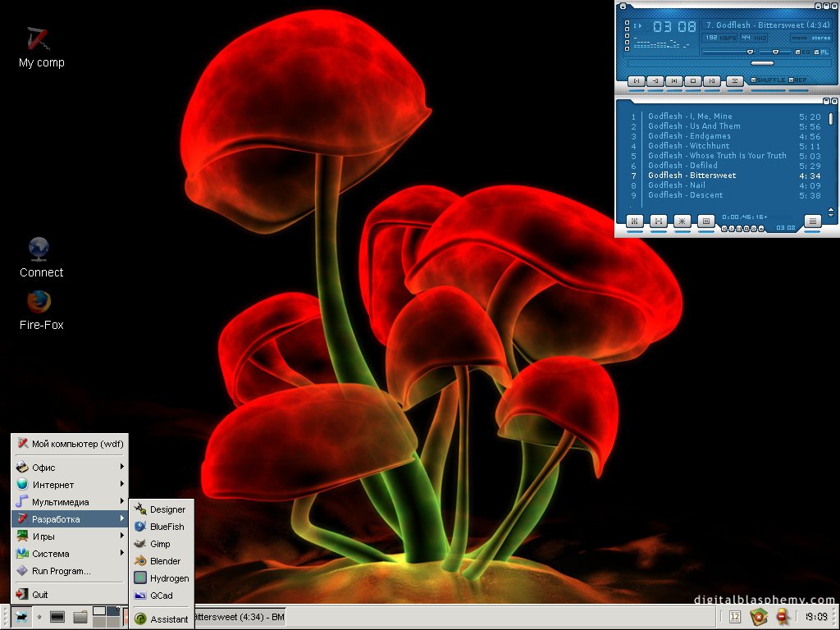
Task: Launch Gimp from the submenu
Action: 160,544
